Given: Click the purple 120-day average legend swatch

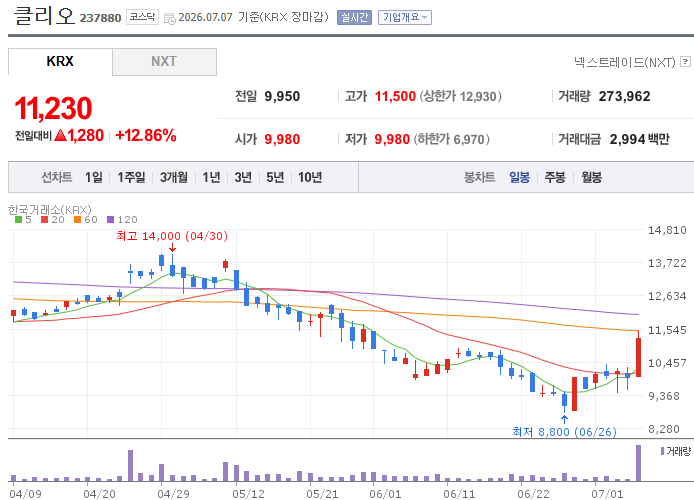Looking at the screenshot, I should [111, 219].
